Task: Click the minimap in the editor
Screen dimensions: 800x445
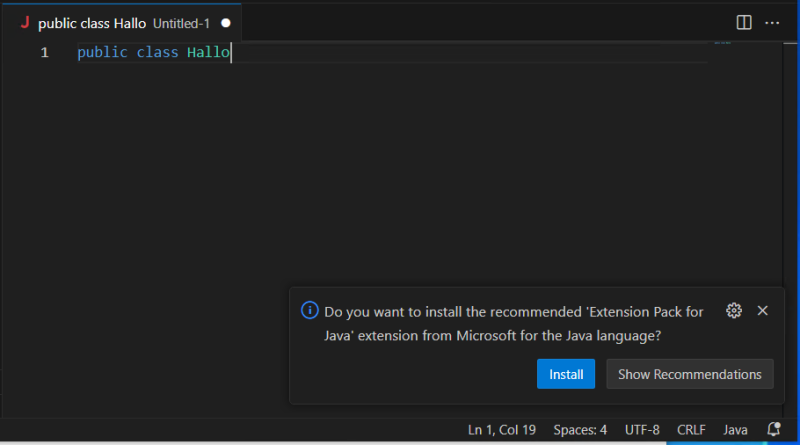Action: 722,44
